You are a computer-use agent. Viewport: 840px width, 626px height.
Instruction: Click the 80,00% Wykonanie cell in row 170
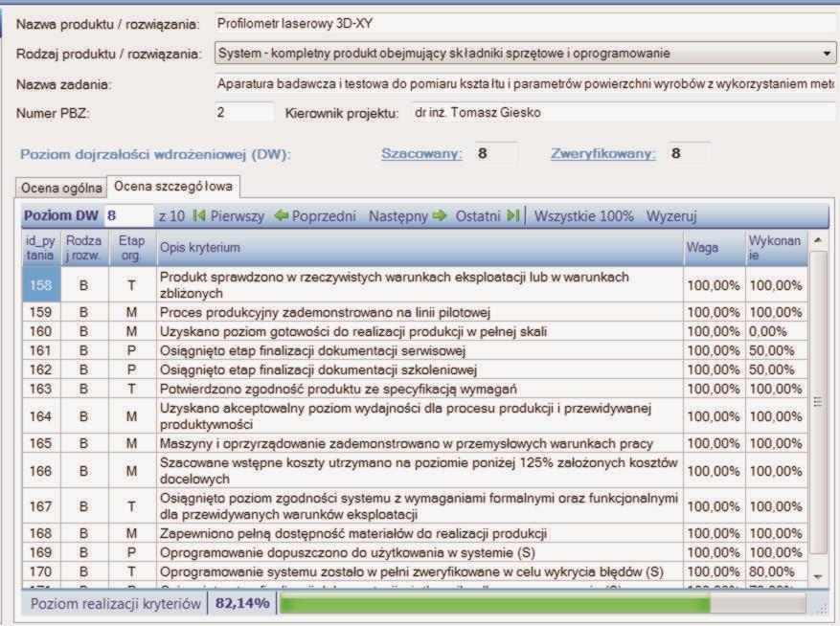[776, 571]
